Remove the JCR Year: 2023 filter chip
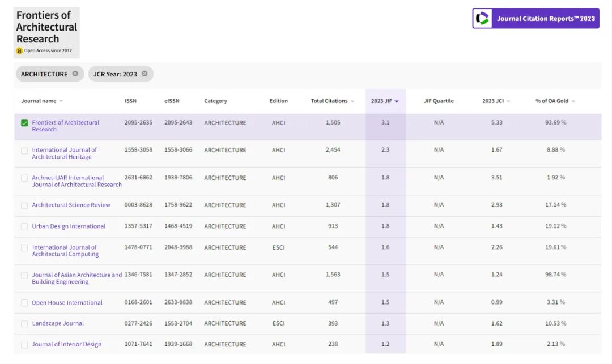The image size is (612, 364). click(144, 74)
